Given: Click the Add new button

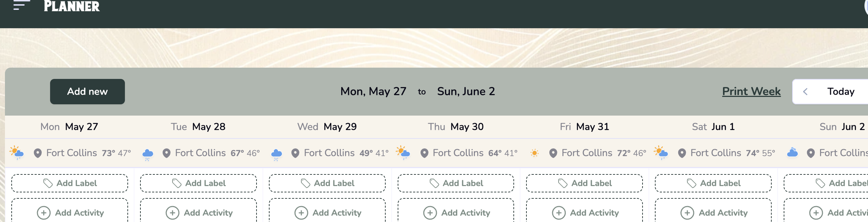Looking at the screenshot, I should click(x=88, y=92).
